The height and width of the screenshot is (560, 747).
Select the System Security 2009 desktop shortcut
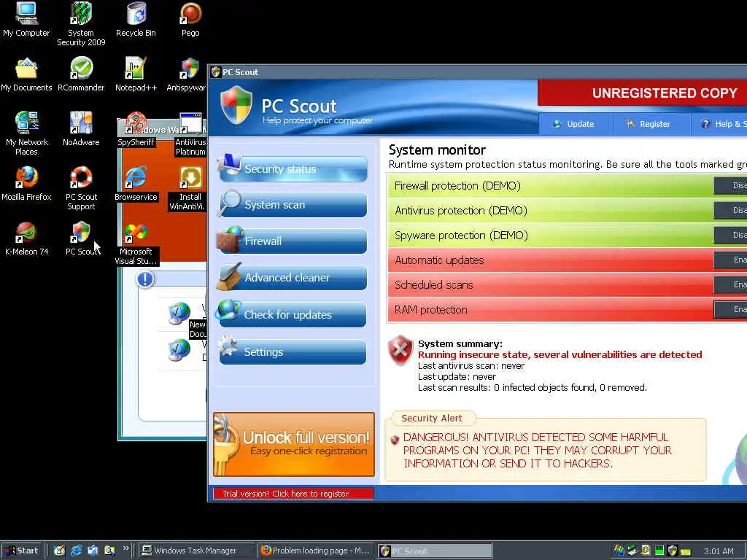81,23
